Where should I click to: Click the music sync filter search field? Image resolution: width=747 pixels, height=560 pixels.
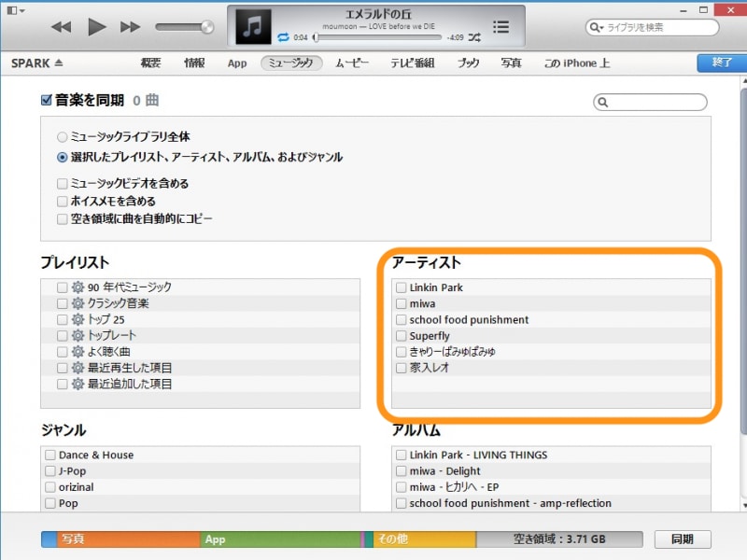click(x=650, y=103)
